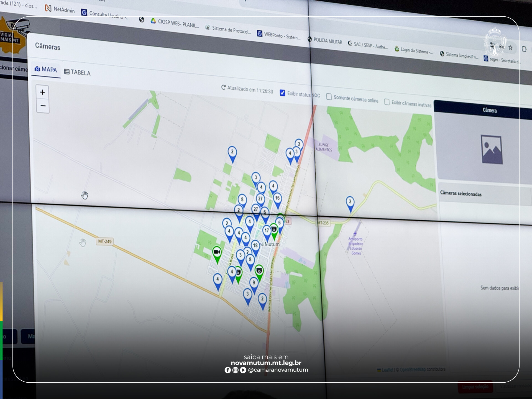Click the camera preview image placeholder
The image size is (532, 399).
coord(492,150)
